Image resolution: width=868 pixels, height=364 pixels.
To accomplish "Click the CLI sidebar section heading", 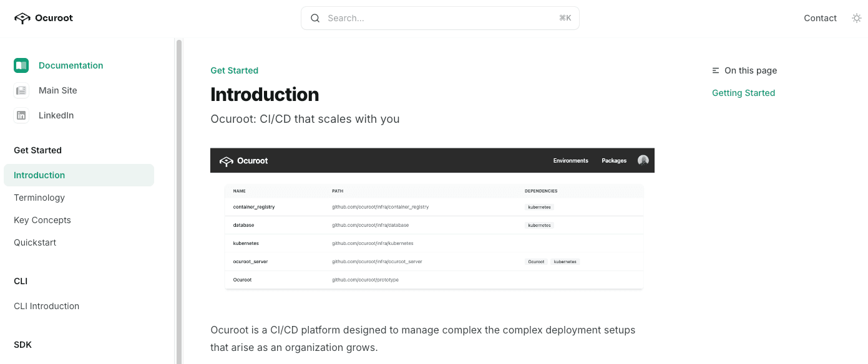I will 21,281.
